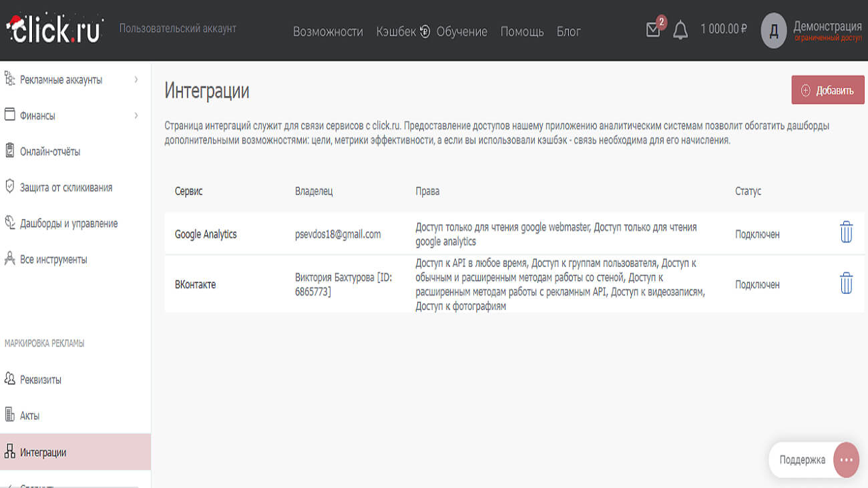Open the Демонстрация account menu
The width and height of the screenshot is (868, 488).
pos(827,27)
